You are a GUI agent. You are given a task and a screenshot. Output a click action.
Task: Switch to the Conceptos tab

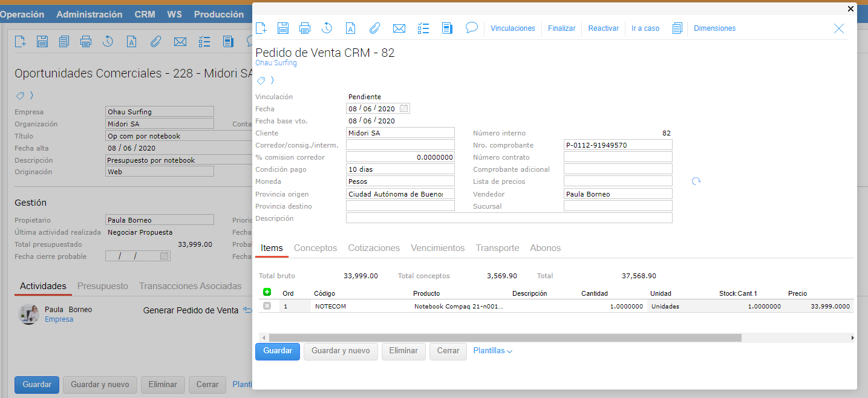click(x=315, y=248)
